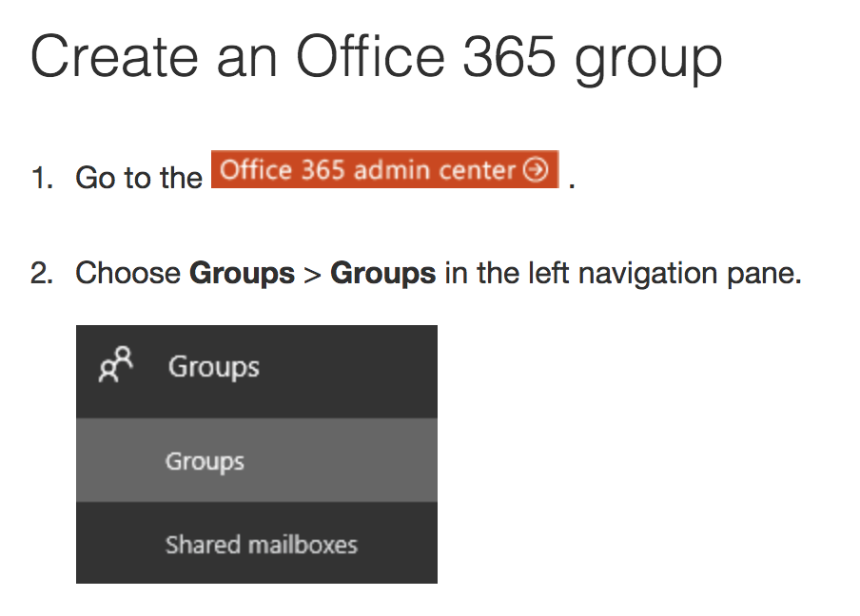Click the greater-than separator between Groups words
The width and height of the screenshot is (860, 616).
point(312,275)
